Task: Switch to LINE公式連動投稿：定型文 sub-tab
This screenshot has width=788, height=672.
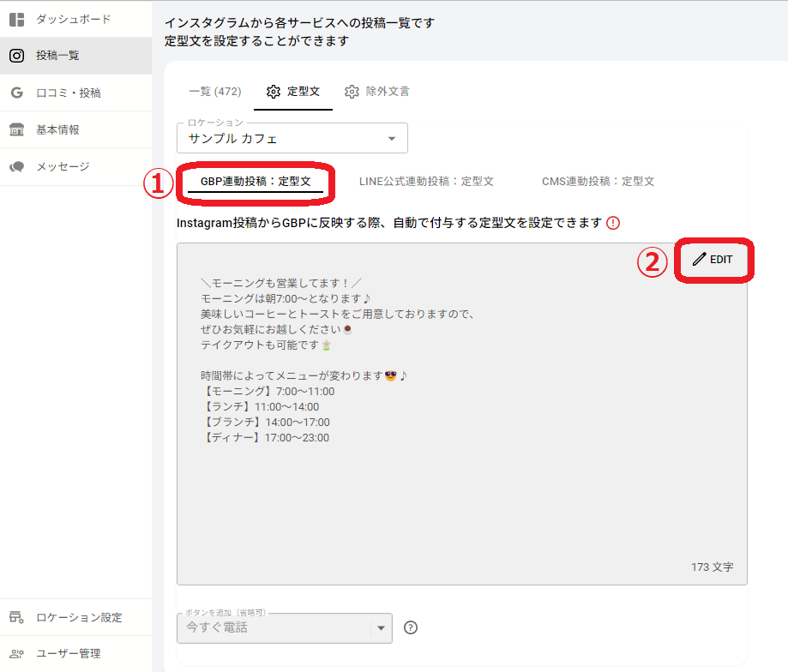Action: coord(426,182)
